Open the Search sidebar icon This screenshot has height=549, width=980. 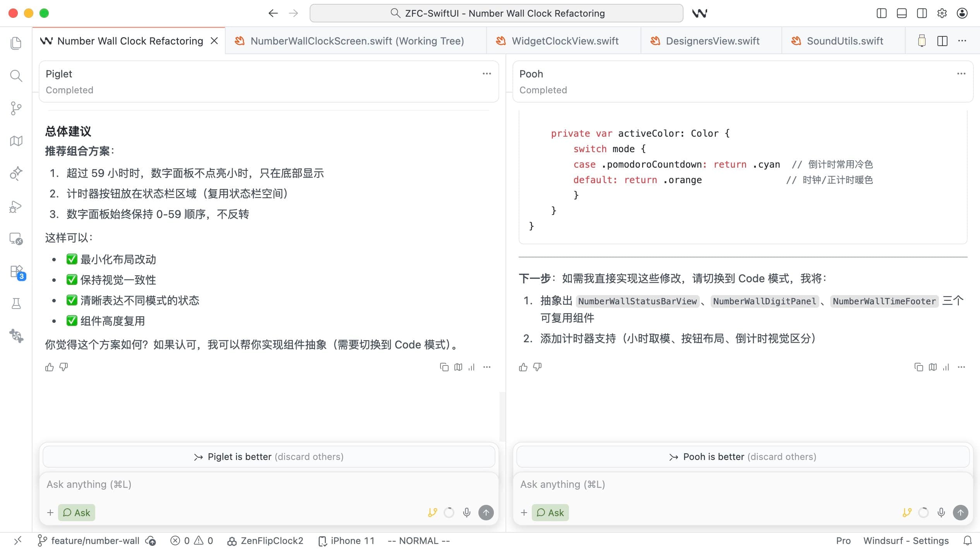[16, 76]
